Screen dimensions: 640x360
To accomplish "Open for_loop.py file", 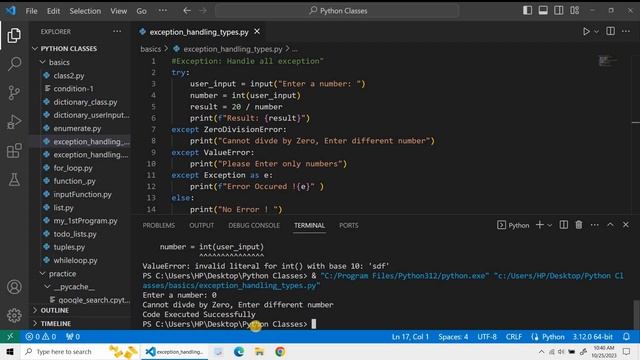I will tap(73, 168).
